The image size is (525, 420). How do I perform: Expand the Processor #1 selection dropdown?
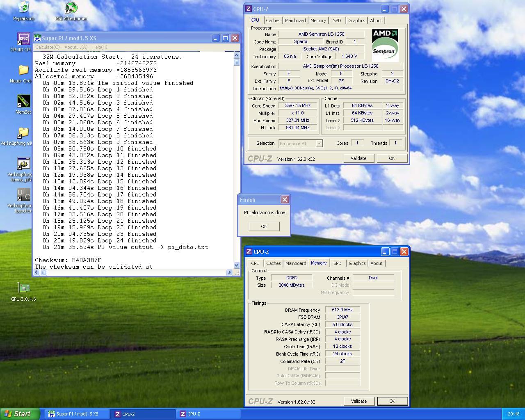pyautogui.click(x=319, y=143)
